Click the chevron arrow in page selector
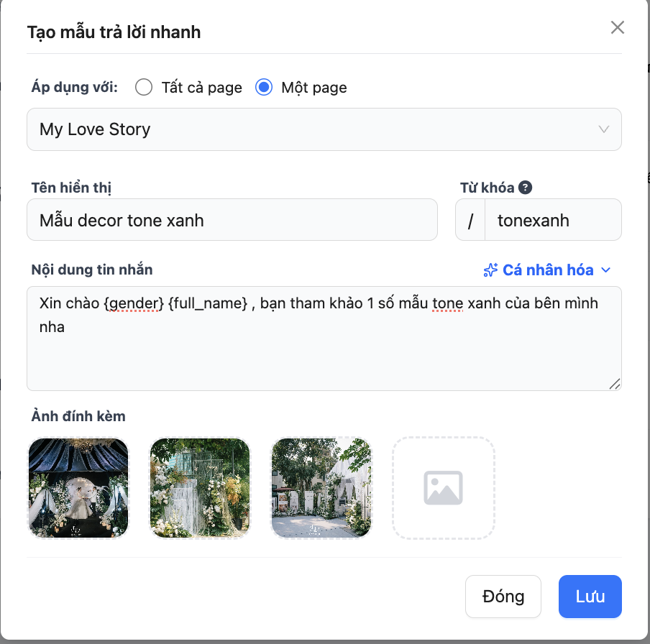650x644 pixels. coord(604,129)
